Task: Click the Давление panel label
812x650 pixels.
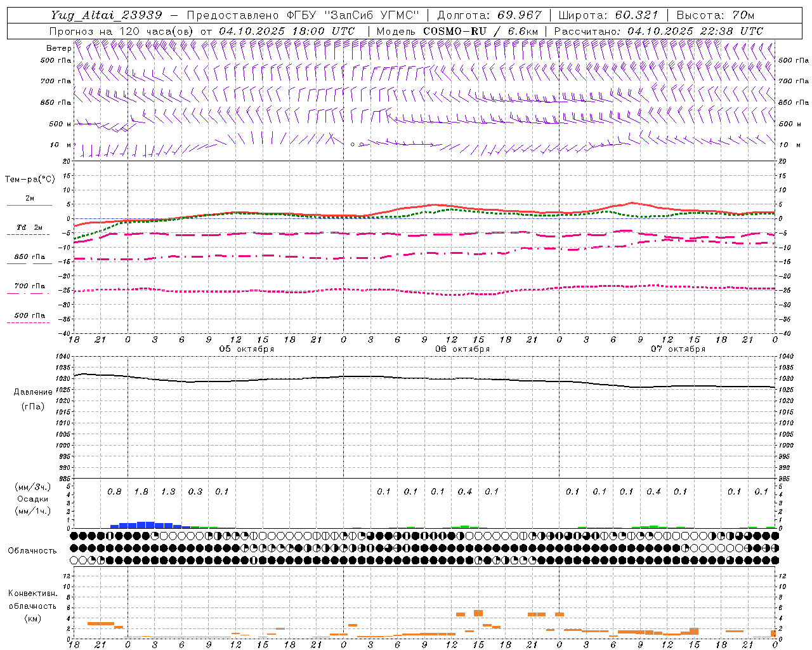Action: 33,392
